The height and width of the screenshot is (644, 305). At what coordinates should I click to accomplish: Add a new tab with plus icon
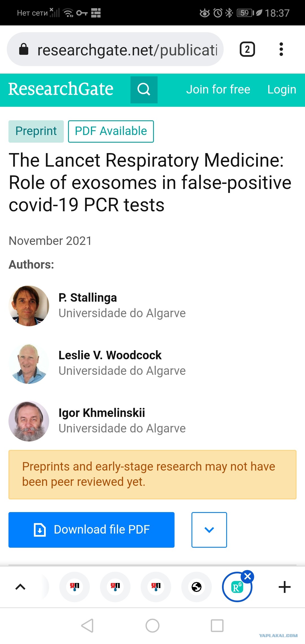pyautogui.click(x=284, y=587)
